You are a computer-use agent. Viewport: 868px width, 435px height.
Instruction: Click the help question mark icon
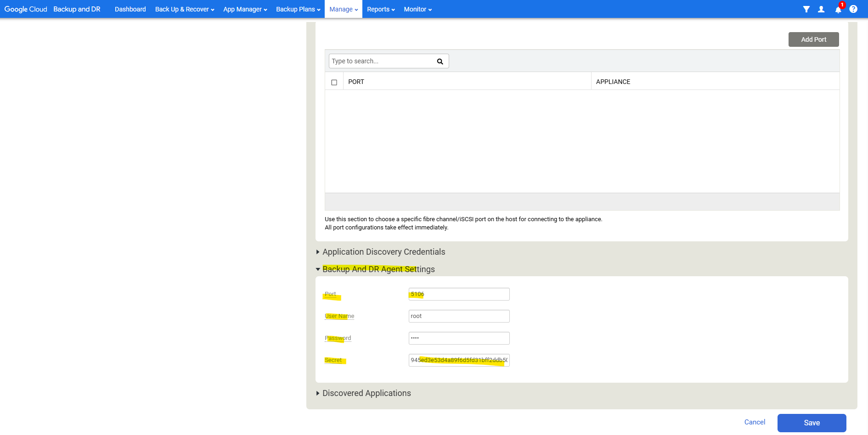(x=853, y=9)
